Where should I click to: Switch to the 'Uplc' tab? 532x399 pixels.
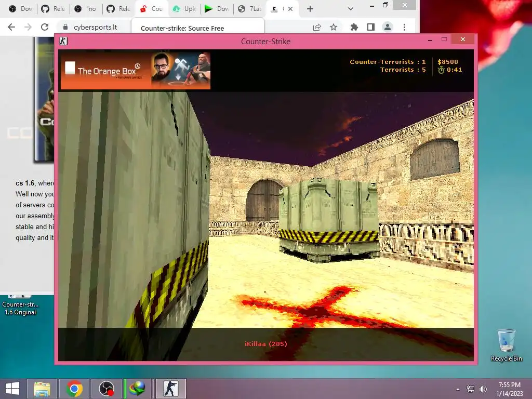coord(184,9)
